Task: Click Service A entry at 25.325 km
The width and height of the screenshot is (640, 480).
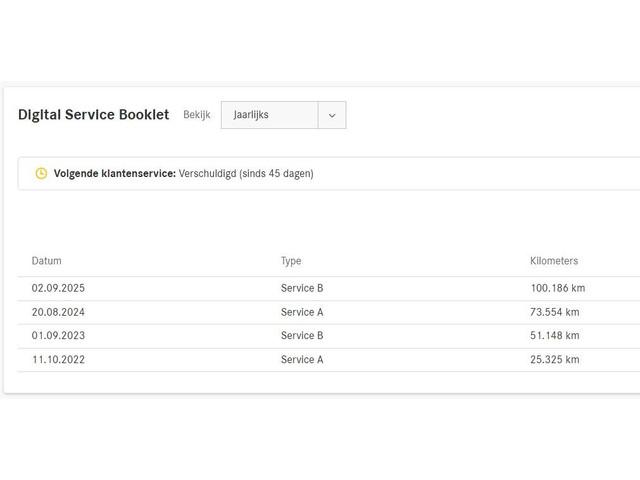Action: pyautogui.click(x=302, y=360)
